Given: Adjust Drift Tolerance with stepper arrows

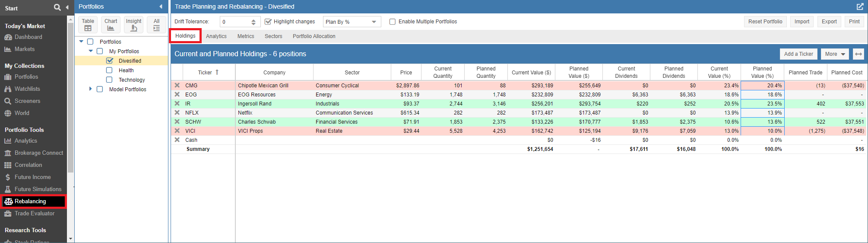Looking at the screenshot, I should pos(253,22).
